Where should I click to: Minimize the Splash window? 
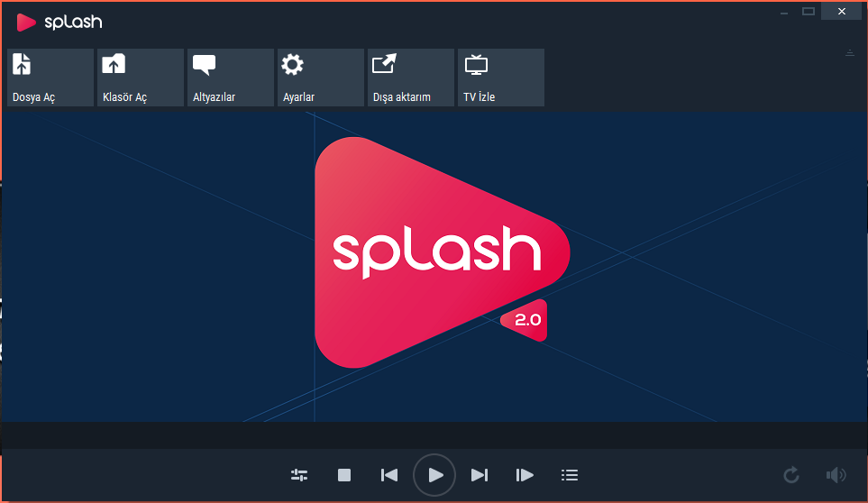(784, 12)
